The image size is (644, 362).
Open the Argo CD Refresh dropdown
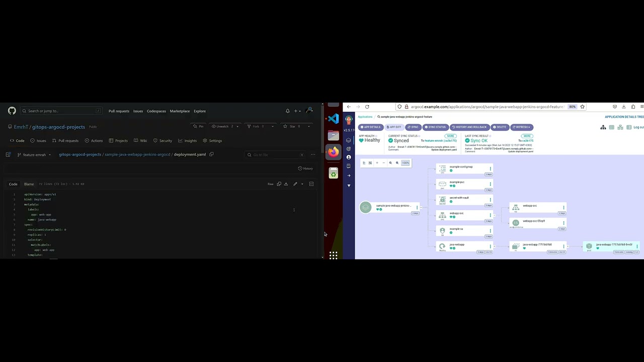tap(522, 127)
